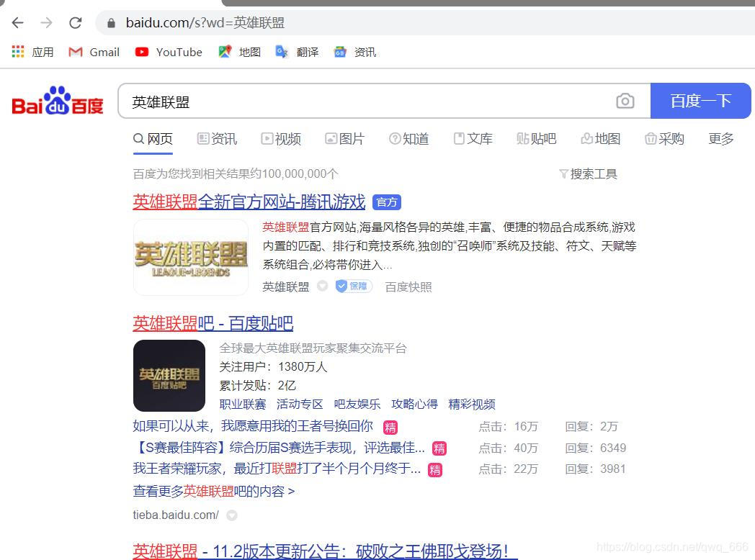Open the 精彩视频 tieba section
This screenshot has width=755, height=560.
tap(471, 404)
